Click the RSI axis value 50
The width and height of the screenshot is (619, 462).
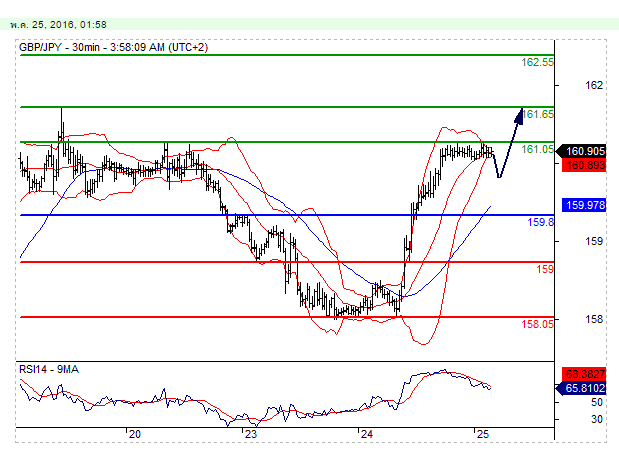coord(597,402)
